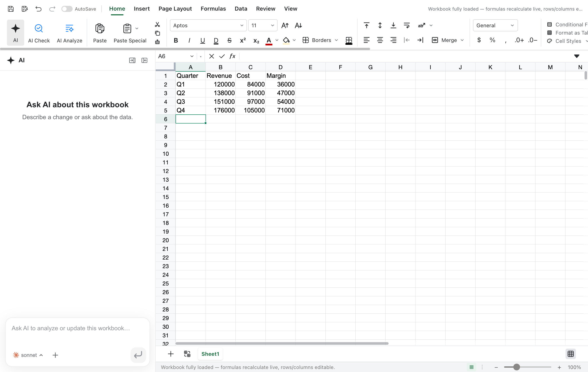Select the Sheet1 sheet tab
588x372 pixels.
point(210,354)
